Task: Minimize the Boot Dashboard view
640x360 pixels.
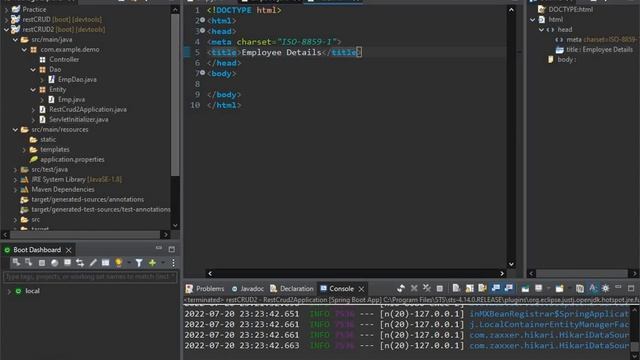Action: click(159, 249)
